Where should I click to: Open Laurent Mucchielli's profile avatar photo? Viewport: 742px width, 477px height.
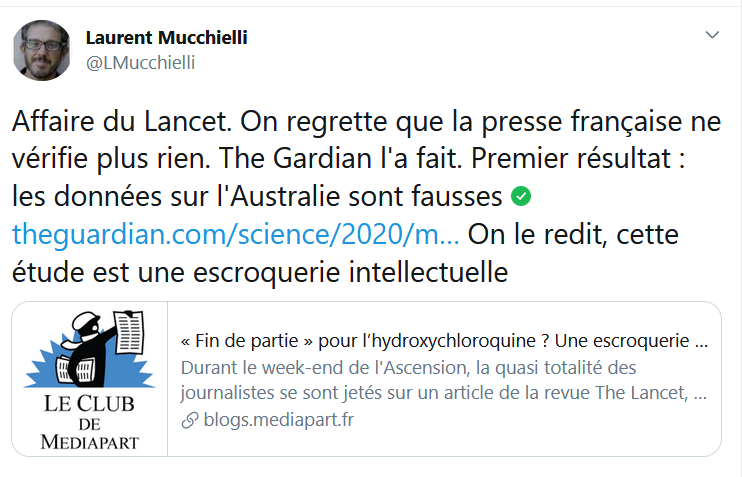(x=41, y=50)
